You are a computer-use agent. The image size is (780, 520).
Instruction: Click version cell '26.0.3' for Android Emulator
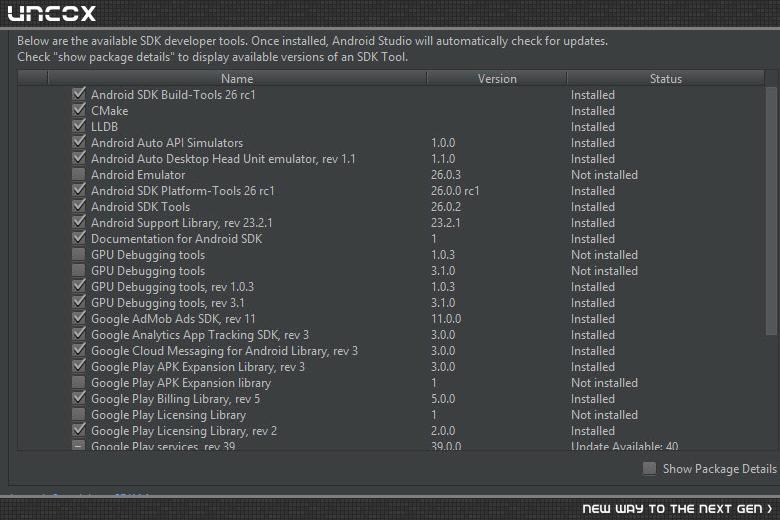446,175
